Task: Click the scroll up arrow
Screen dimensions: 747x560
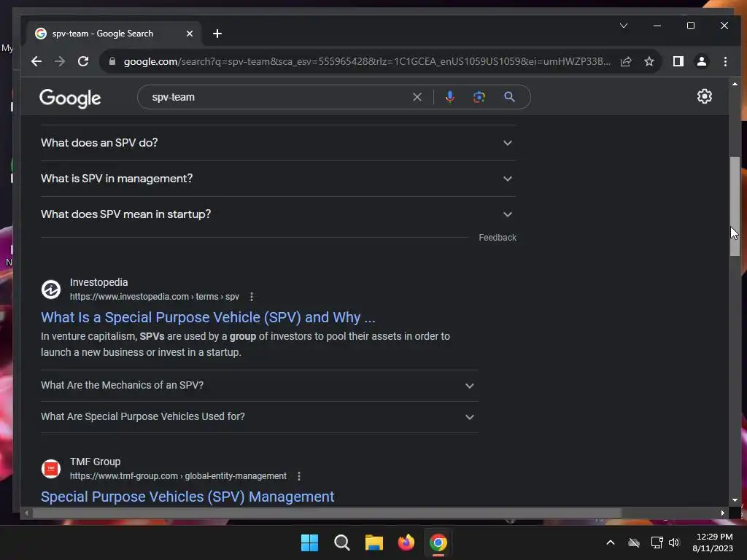Action: coord(735,85)
